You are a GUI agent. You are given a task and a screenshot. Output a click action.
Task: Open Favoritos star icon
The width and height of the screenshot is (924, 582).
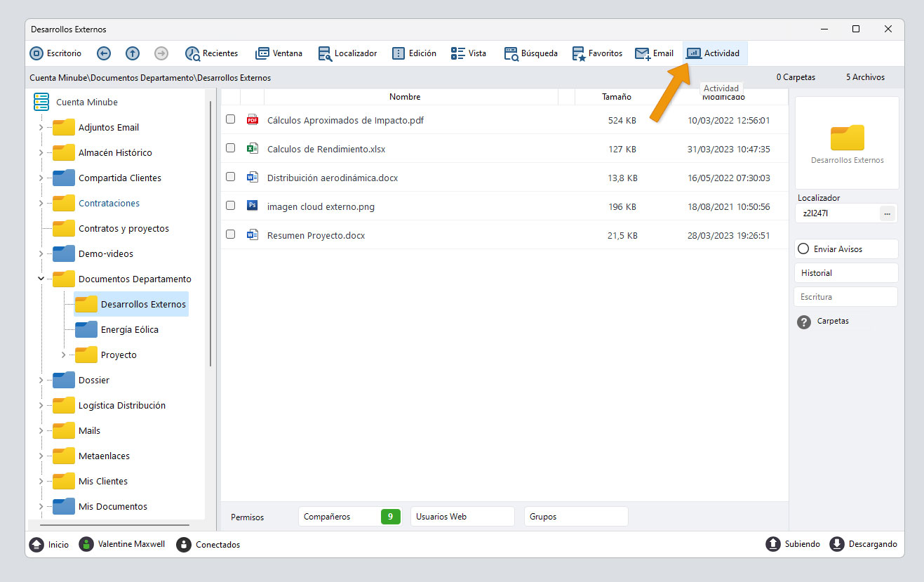(x=578, y=53)
